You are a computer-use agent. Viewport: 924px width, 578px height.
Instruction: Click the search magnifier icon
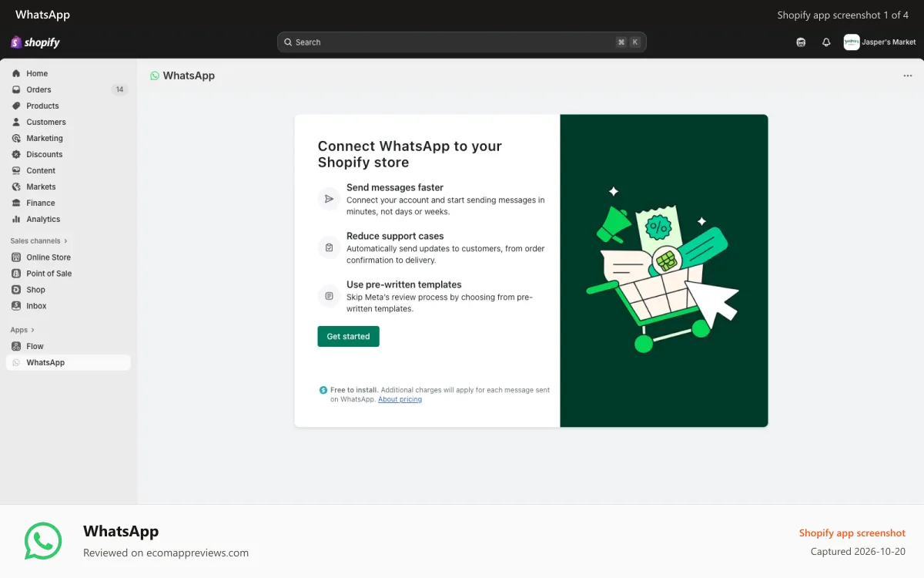[x=288, y=42]
